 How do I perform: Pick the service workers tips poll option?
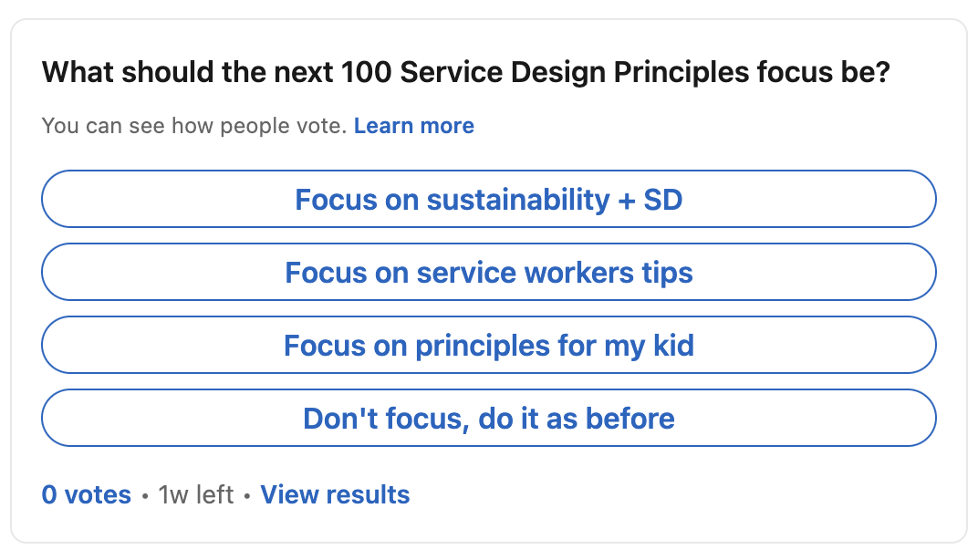coord(488,272)
